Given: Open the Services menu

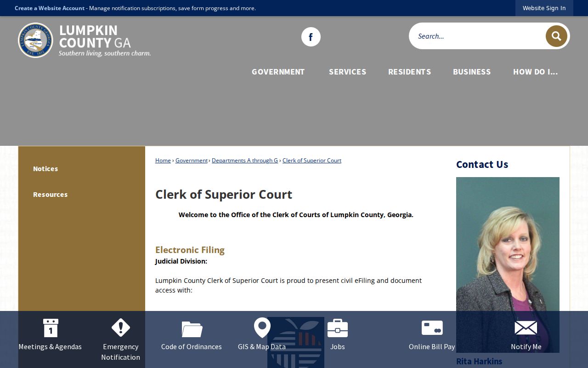Looking at the screenshot, I should click(347, 72).
